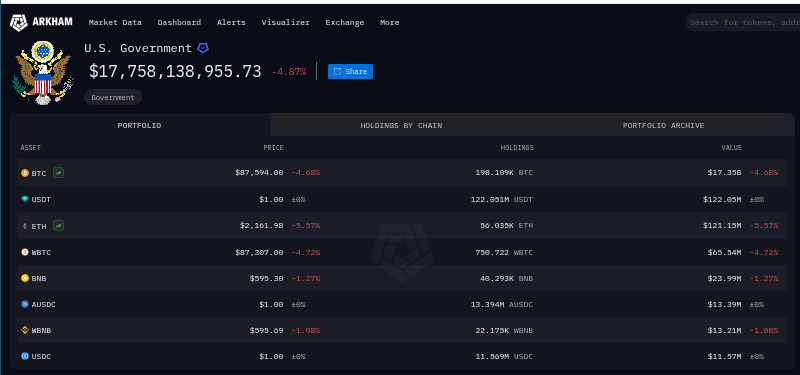Switch to Holdings By Chain tab
800x375 pixels.
[x=401, y=125]
